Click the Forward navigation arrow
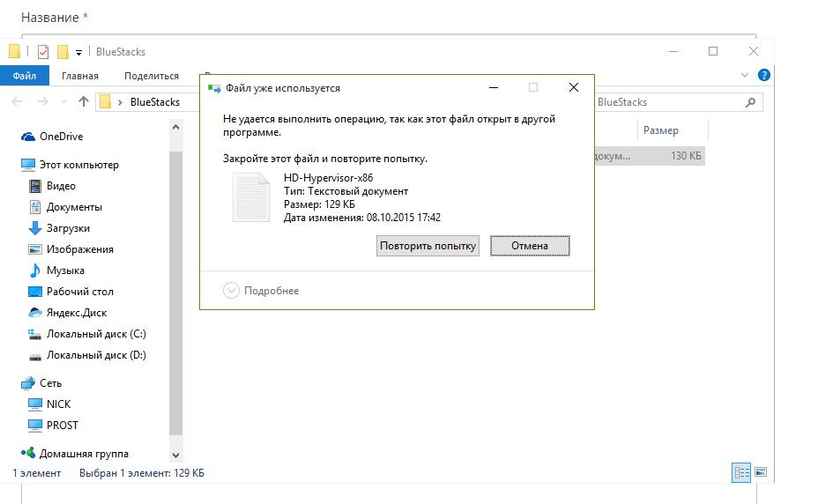The width and height of the screenshot is (818, 504). tap(43, 101)
